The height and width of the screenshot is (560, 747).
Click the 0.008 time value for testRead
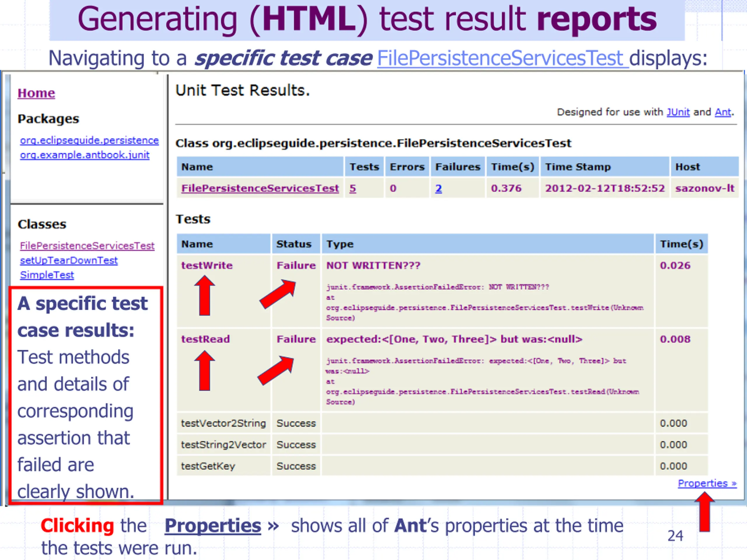tap(675, 339)
